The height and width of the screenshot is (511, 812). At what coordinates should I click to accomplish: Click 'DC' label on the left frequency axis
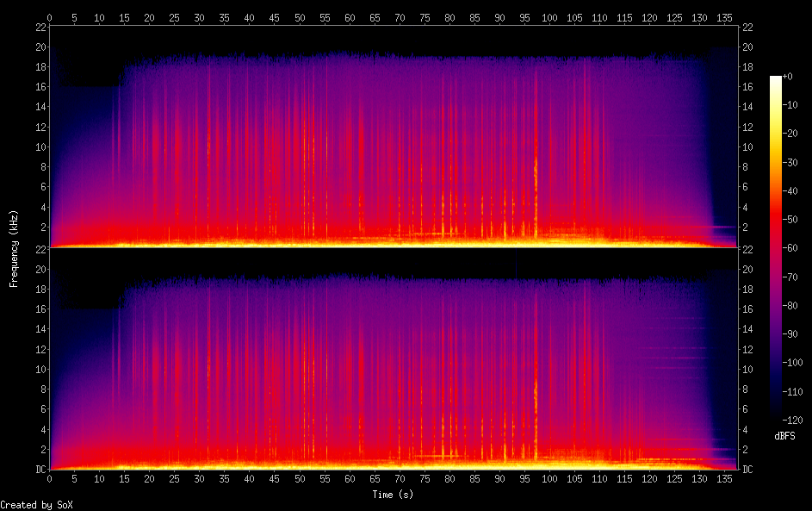pos(40,470)
